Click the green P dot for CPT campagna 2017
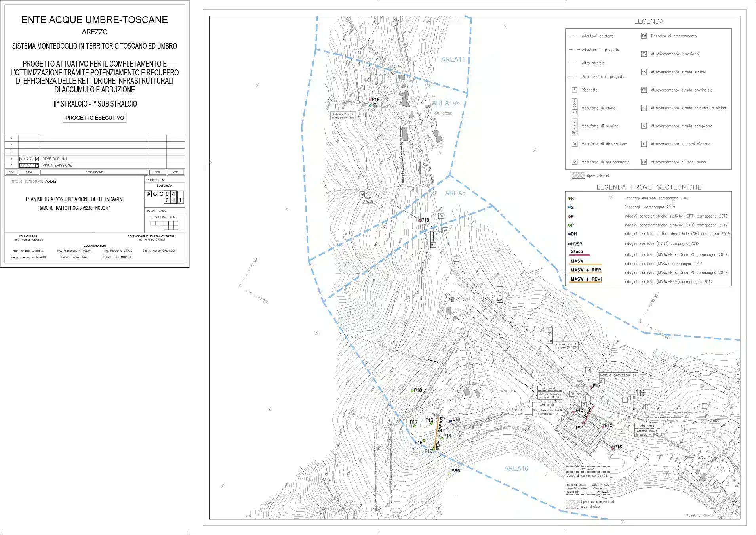The width and height of the screenshot is (756, 535). [569, 225]
